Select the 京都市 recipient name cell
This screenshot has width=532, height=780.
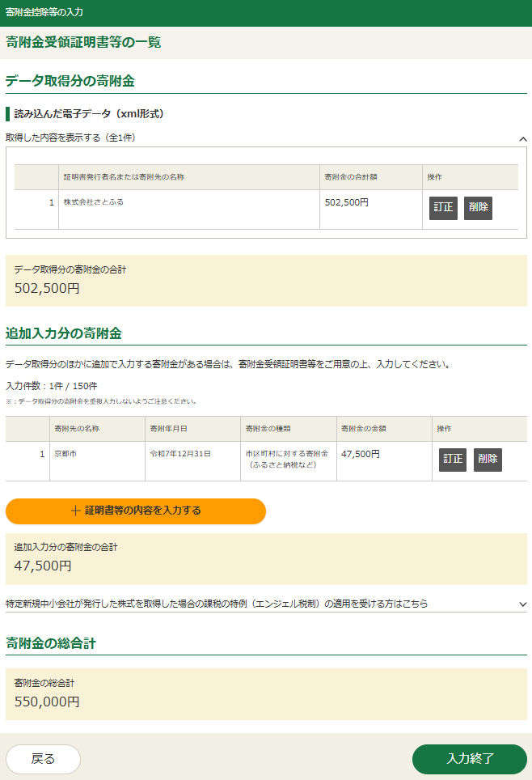coord(66,455)
